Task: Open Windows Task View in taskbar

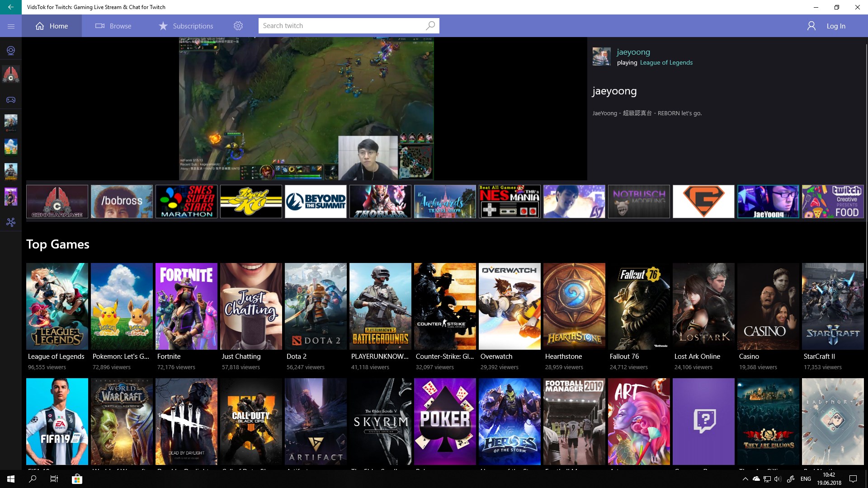Action: click(54, 479)
